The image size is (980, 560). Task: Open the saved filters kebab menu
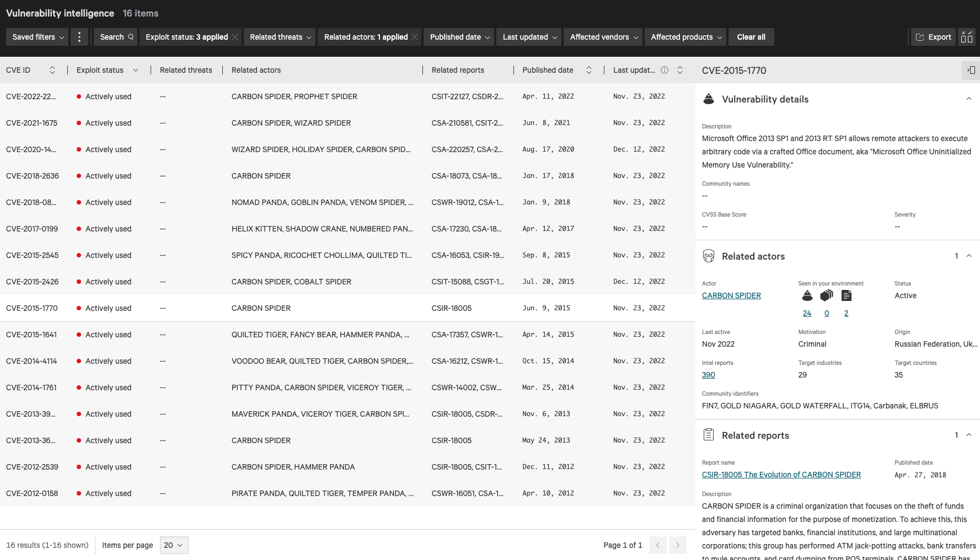tap(79, 37)
